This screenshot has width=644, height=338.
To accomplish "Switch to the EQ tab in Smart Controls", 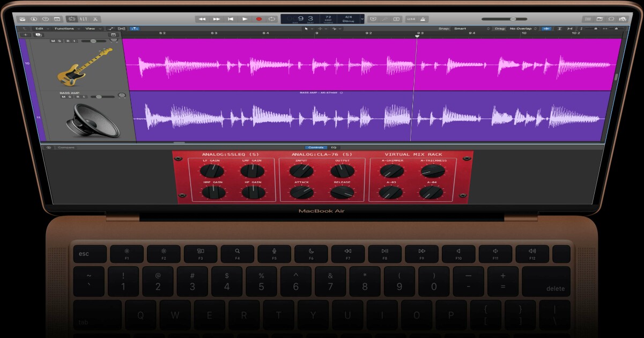I will click(334, 147).
